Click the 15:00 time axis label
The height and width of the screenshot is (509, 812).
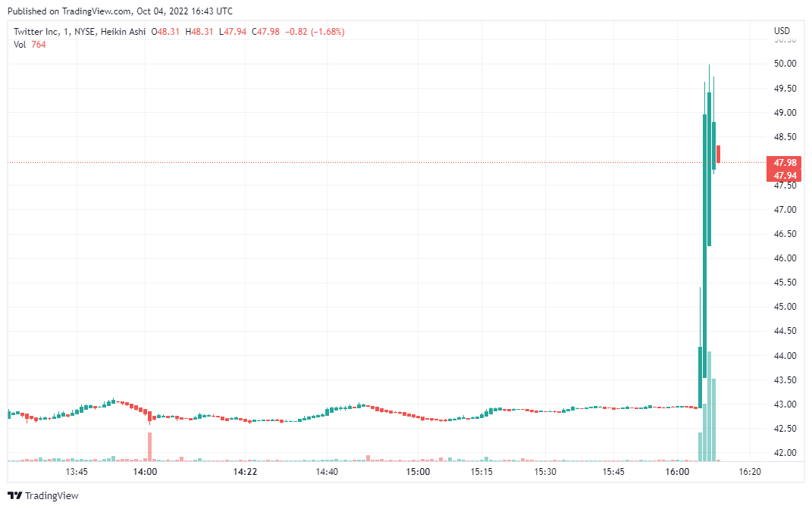click(418, 471)
